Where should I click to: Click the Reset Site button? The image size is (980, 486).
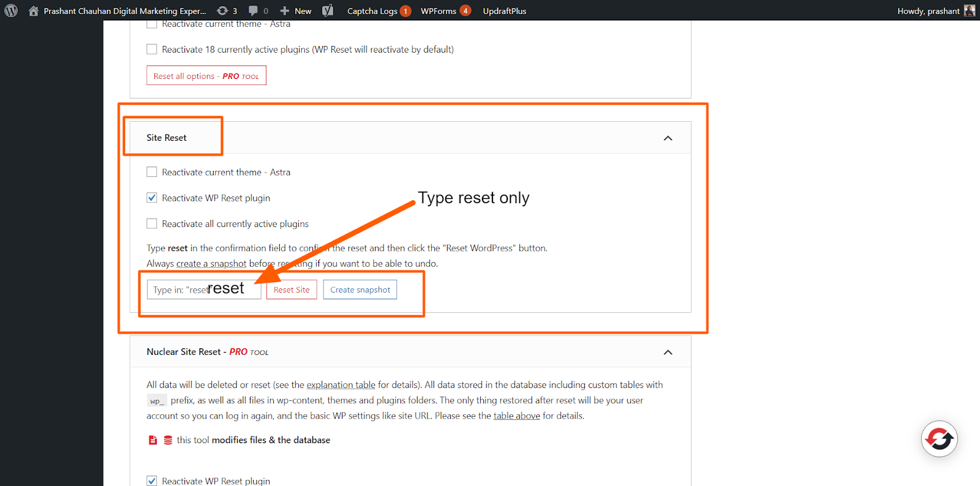click(292, 290)
